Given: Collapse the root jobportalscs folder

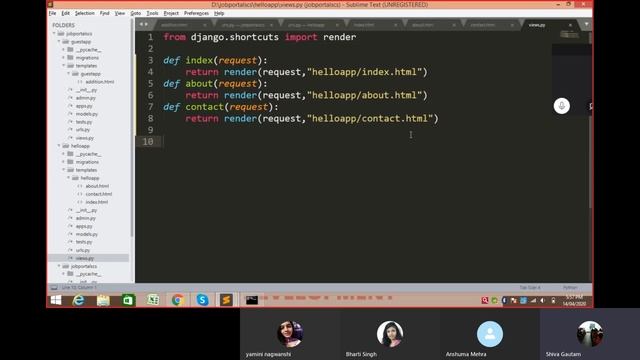Looking at the screenshot, I should click(x=54, y=33).
